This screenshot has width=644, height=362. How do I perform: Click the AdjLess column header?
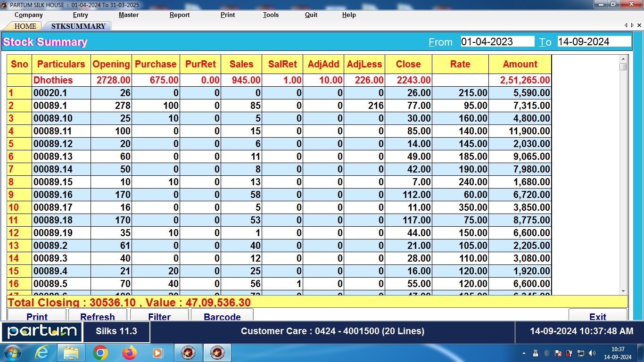pyautogui.click(x=364, y=64)
